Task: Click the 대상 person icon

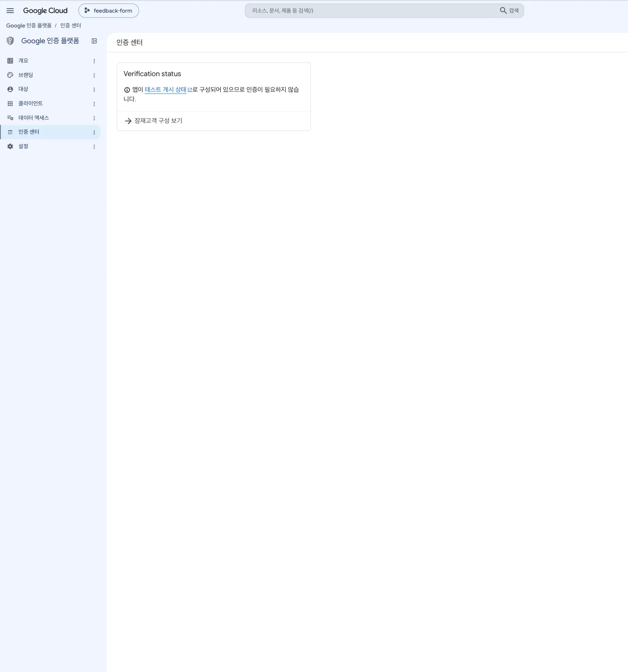Action: click(x=10, y=89)
